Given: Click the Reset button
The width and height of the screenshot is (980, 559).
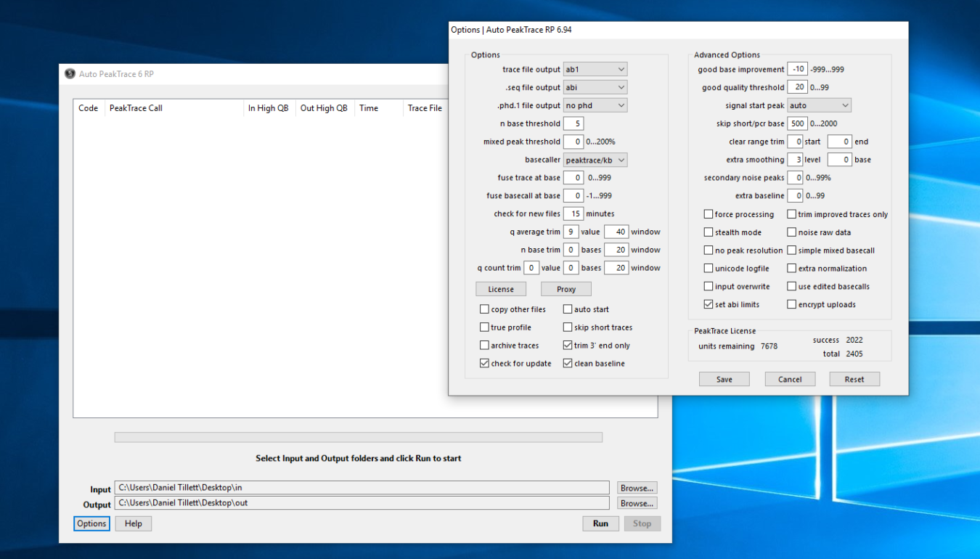Looking at the screenshot, I should 854,379.
